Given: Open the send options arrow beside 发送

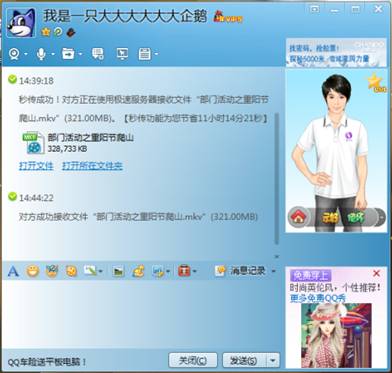Looking at the screenshot, I should pos(273,360).
